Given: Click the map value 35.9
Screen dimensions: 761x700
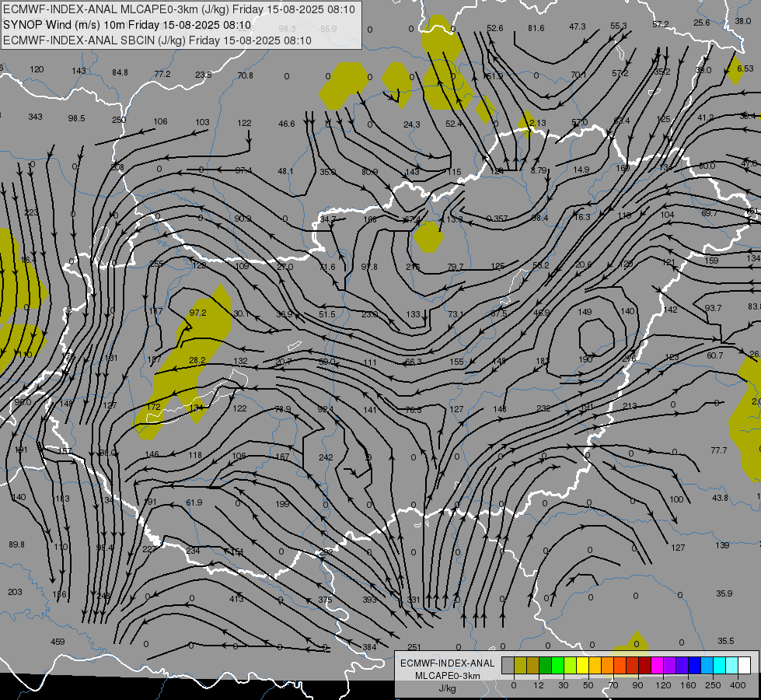Looking at the screenshot, I should pyautogui.click(x=724, y=593).
